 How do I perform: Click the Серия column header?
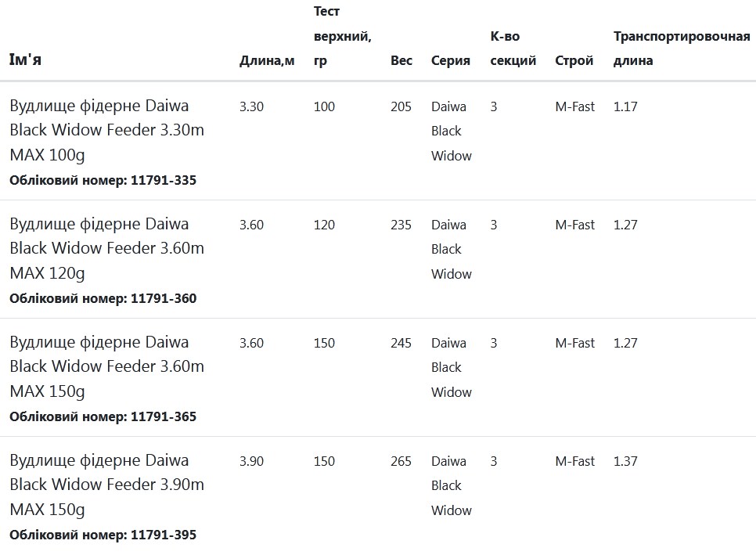[x=450, y=60]
